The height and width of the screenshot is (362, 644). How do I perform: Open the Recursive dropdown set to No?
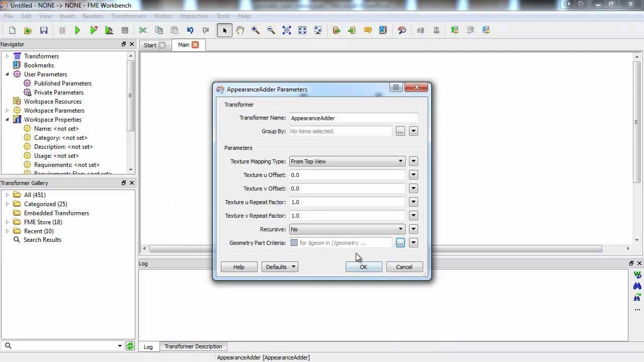point(347,229)
